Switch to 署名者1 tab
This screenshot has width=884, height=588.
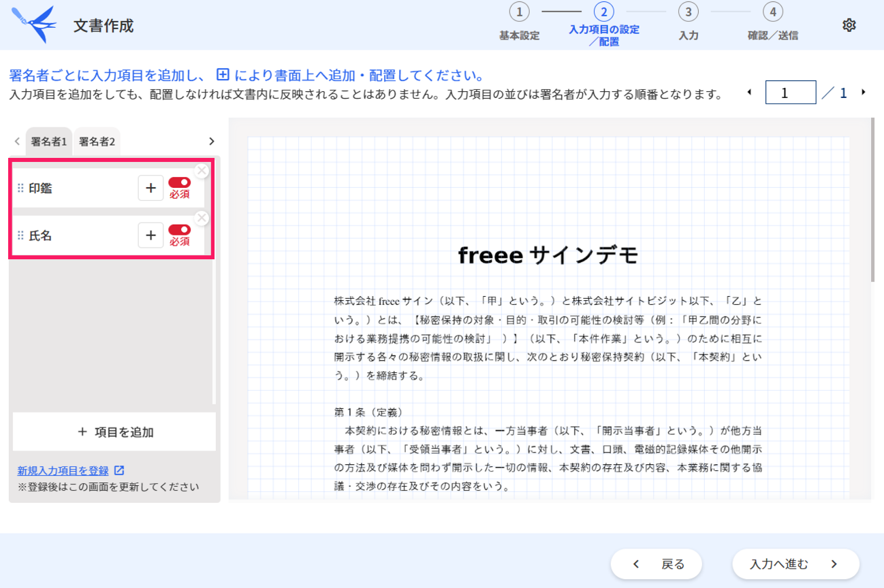[49, 142]
